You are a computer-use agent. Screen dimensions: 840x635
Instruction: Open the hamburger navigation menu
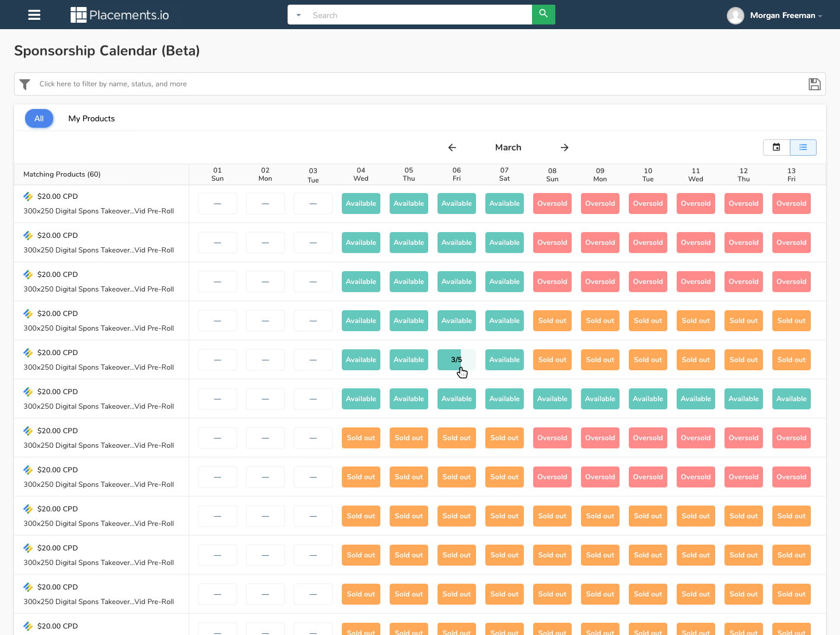[34, 15]
